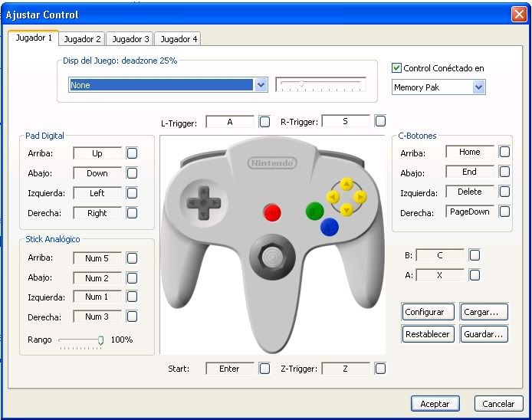Tick C-Botones Arriba checkbox
The image size is (532, 420).
pos(504,152)
